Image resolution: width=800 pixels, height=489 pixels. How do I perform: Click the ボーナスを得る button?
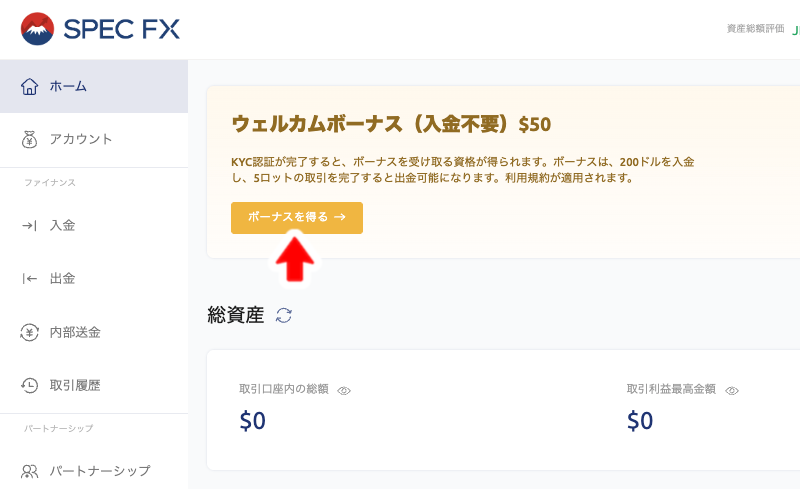point(296,217)
